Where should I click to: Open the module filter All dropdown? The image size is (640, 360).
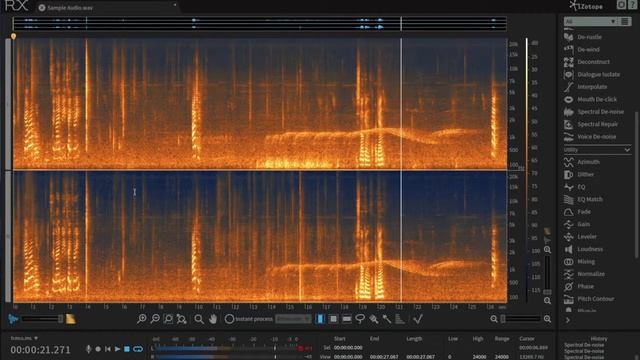point(591,21)
